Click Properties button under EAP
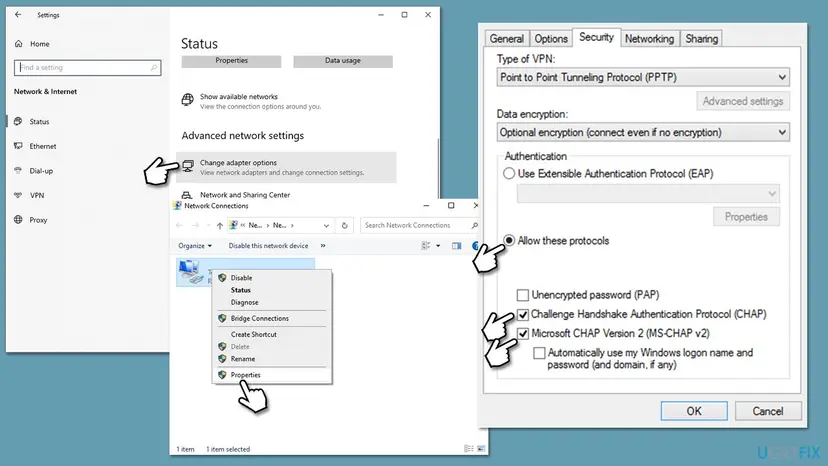The image size is (828, 466). point(746,217)
